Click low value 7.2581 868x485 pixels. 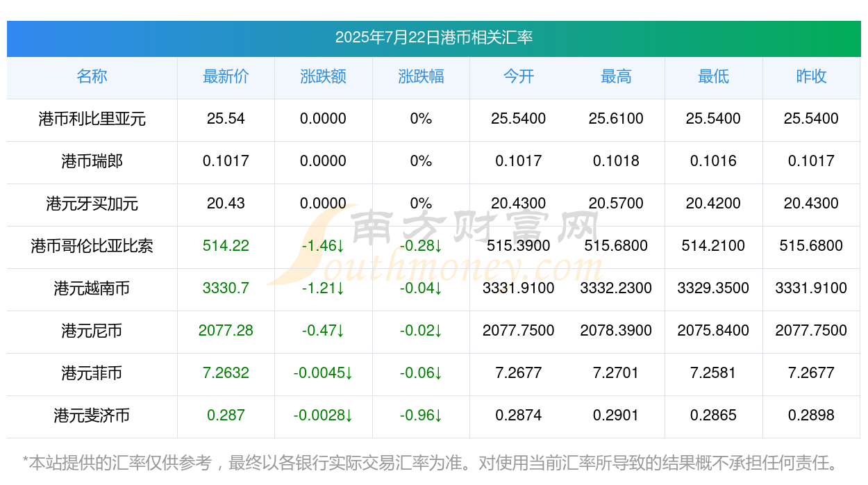pos(713,373)
